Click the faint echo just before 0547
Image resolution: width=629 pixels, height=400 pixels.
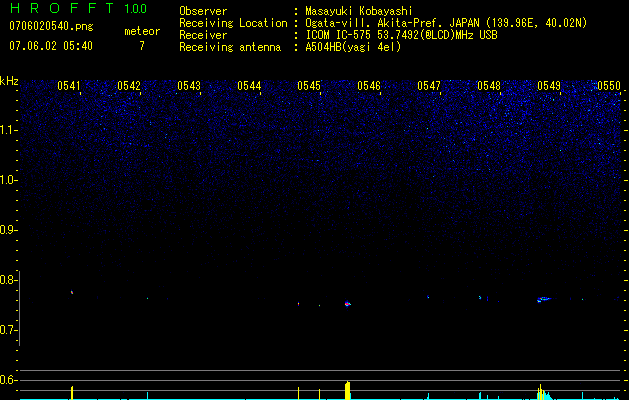coord(428,297)
